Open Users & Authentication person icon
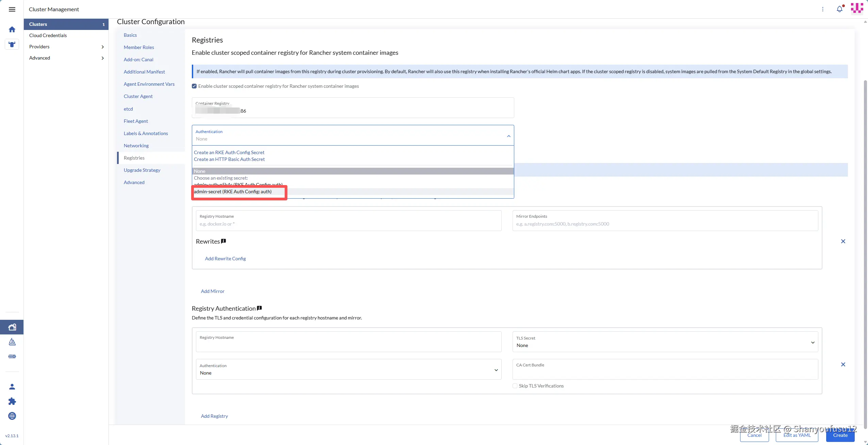This screenshot has height=445, width=868. coord(12,386)
